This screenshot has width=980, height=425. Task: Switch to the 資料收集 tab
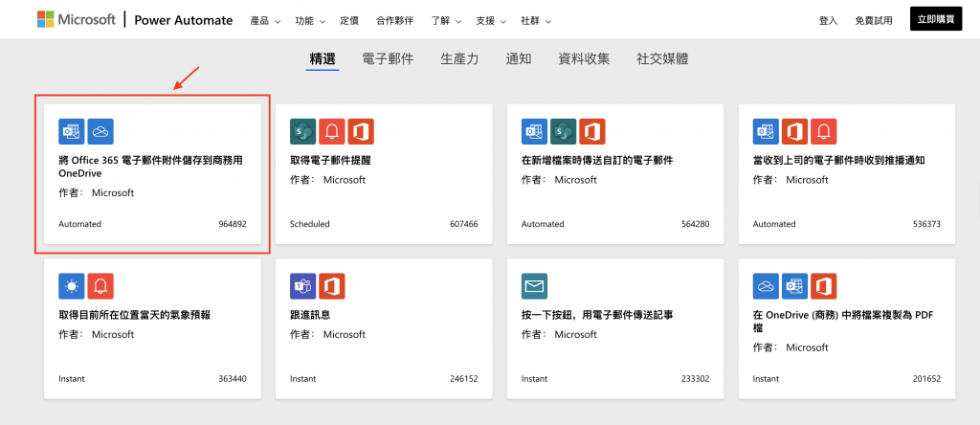tap(585, 59)
